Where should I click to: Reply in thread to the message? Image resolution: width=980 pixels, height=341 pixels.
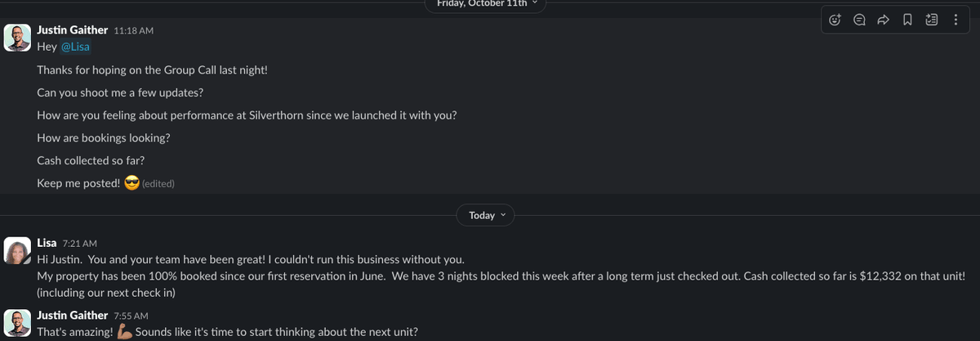858,20
